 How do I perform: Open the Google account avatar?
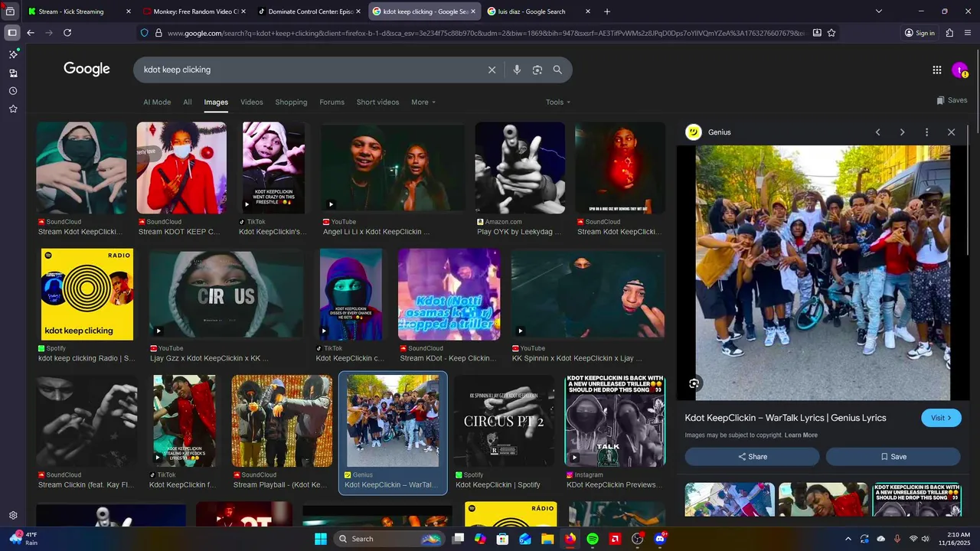[x=959, y=70]
